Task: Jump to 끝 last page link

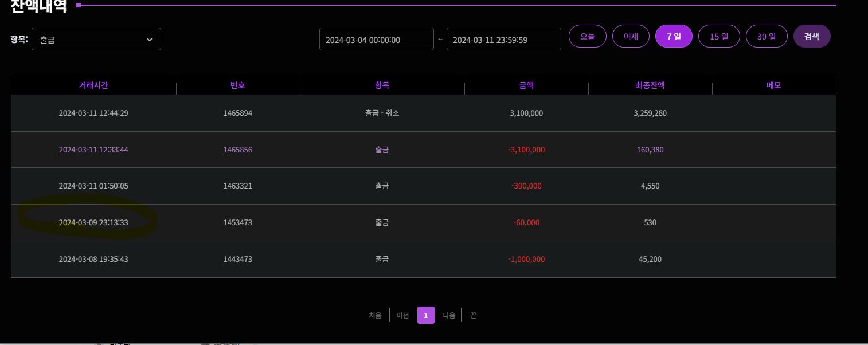Action: click(x=473, y=315)
